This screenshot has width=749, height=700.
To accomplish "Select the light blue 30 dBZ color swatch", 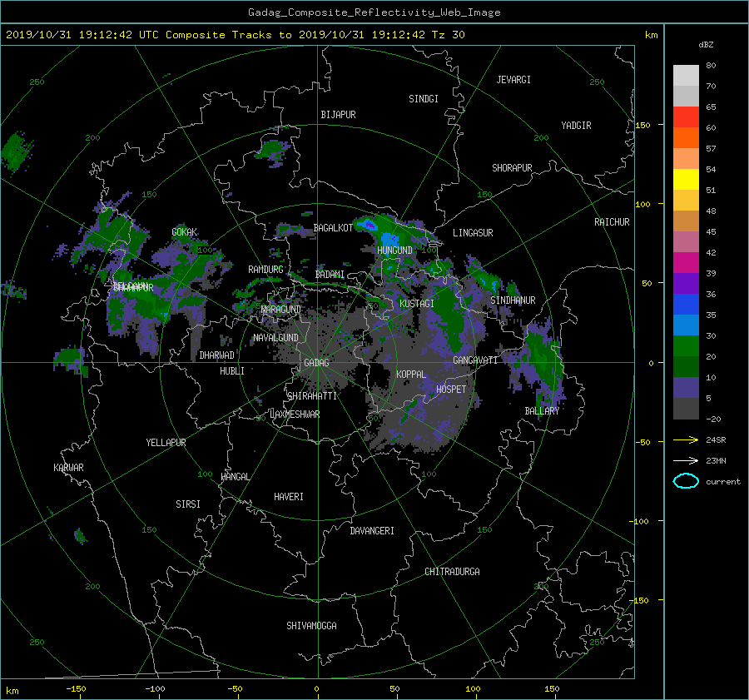I will (686, 325).
